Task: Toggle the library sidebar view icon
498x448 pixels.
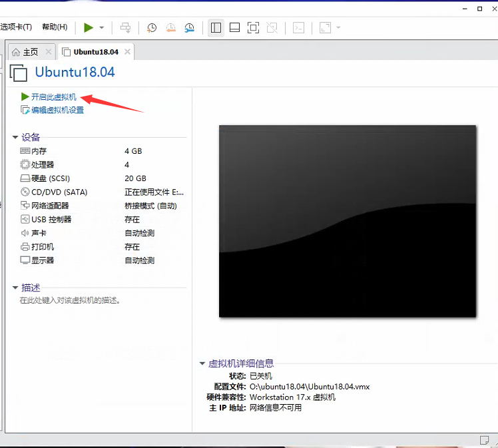Action: coord(216,27)
